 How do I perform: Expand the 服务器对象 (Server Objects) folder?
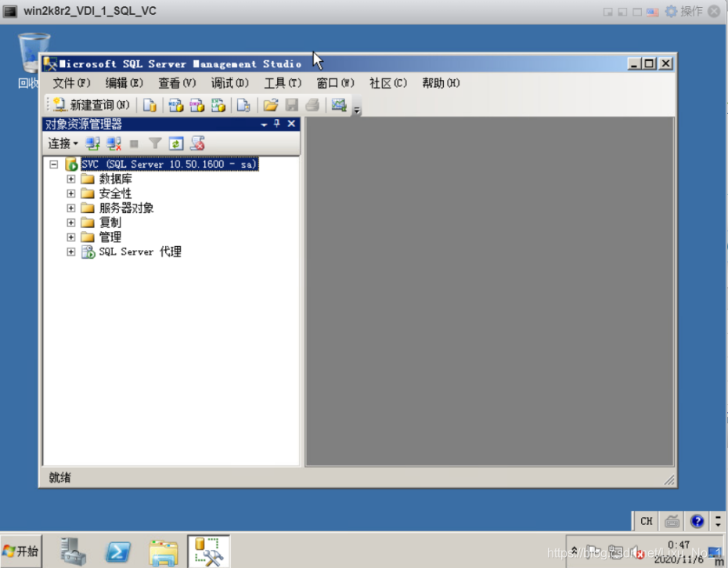pos(70,208)
